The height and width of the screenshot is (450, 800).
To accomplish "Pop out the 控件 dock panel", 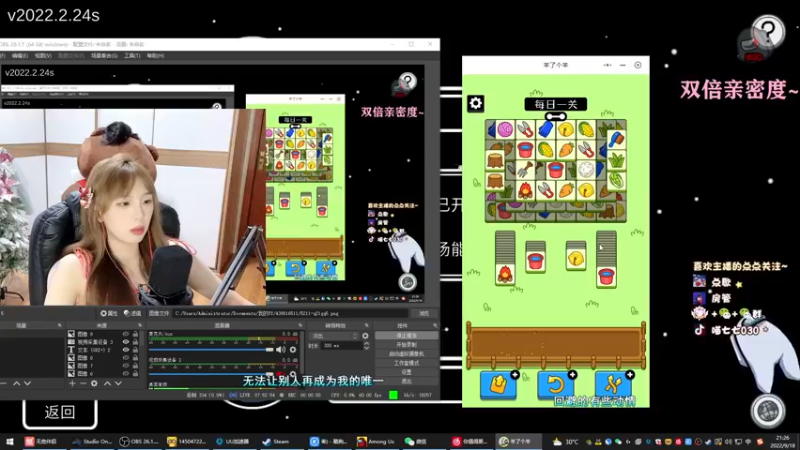I will click(x=435, y=326).
